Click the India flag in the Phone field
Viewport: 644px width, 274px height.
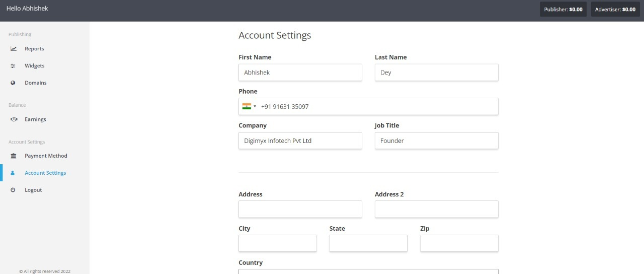coord(247,106)
